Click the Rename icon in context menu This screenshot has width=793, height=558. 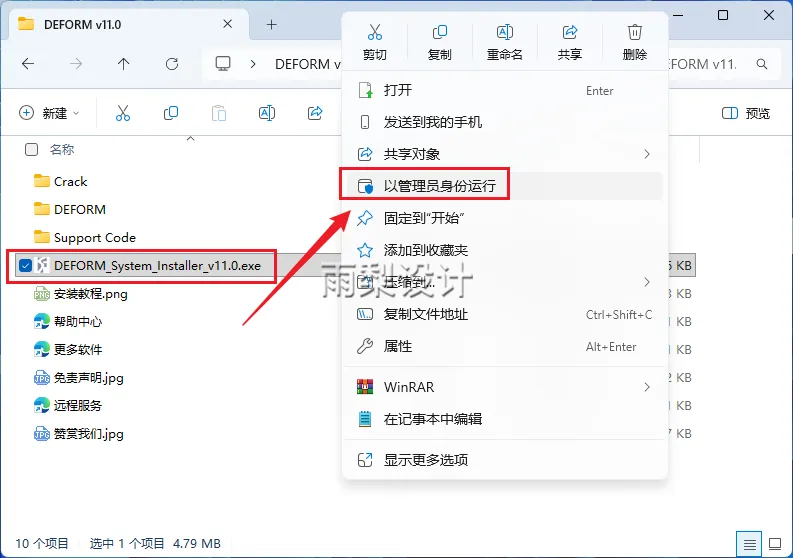click(x=504, y=32)
